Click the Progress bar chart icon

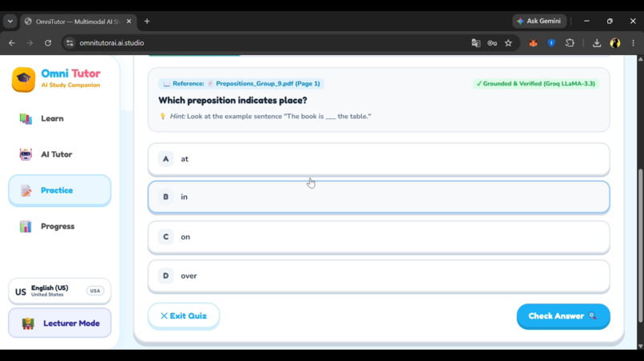(26, 226)
